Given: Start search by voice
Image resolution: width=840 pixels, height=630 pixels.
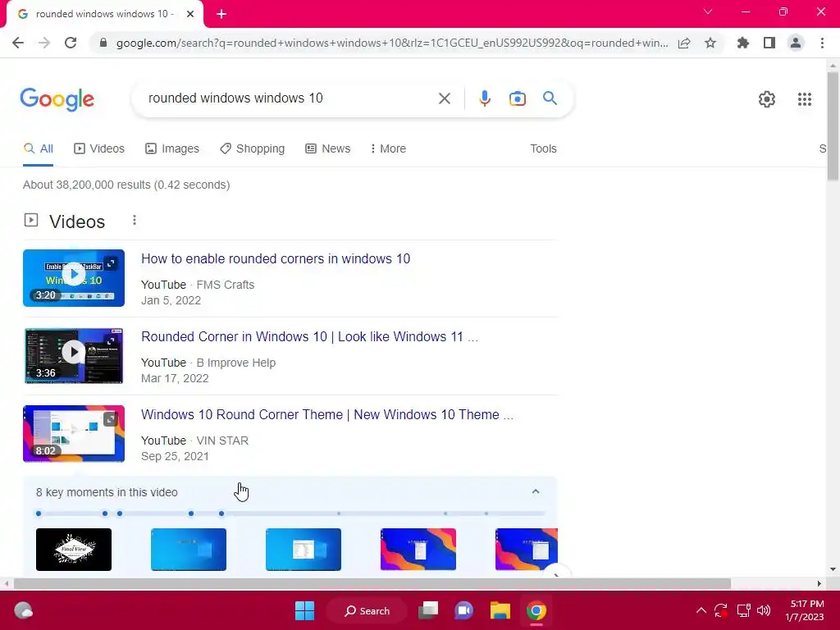Looking at the screenshot, I should pyautogui.click(x=484, y=98).
